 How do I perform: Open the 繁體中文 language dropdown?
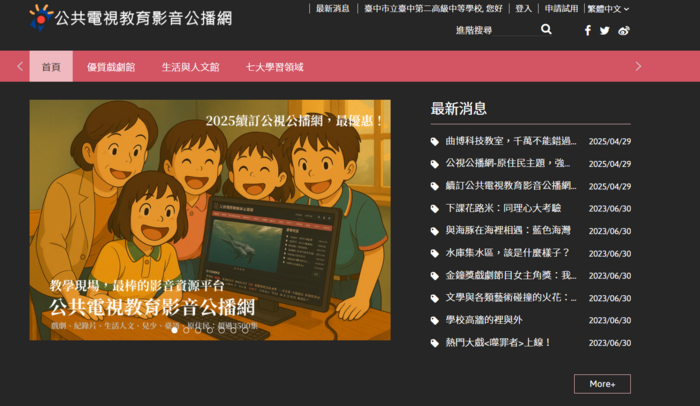[608, 9]
